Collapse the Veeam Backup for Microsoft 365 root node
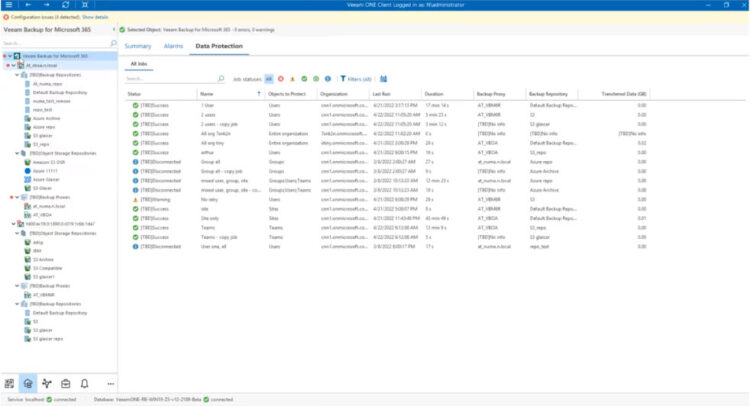 (x=10, y=56)
